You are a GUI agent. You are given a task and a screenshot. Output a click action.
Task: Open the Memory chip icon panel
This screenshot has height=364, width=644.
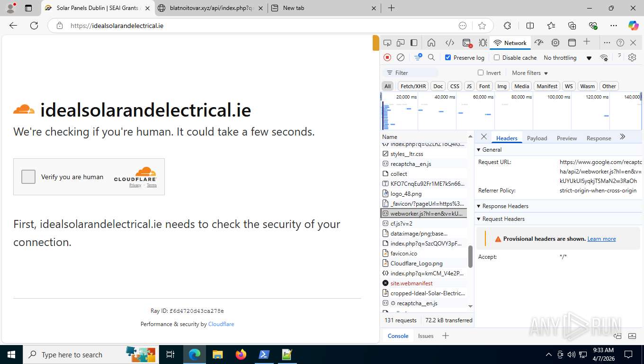[555, 43]
